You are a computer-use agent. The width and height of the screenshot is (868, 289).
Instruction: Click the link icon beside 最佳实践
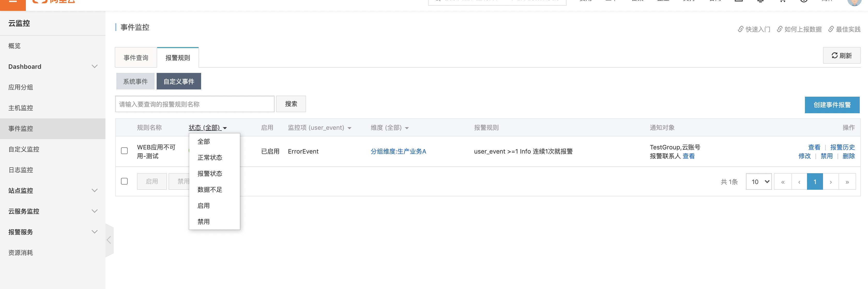(x=831, y=29)
